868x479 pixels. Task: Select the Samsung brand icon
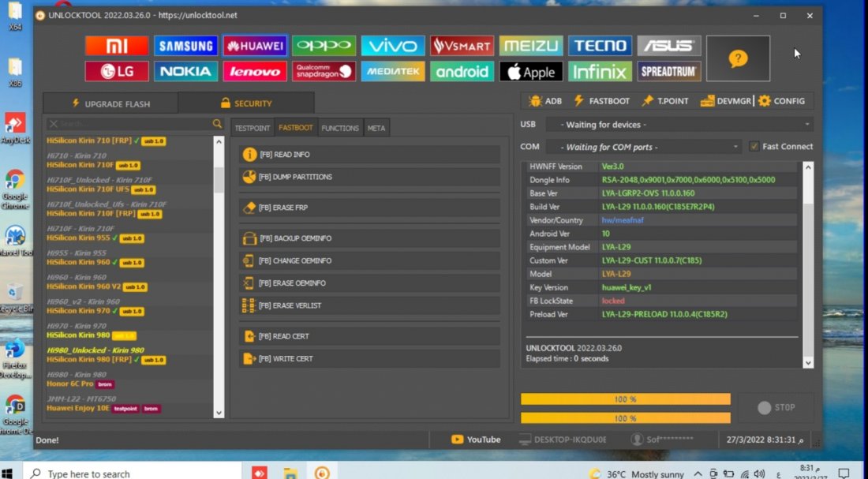point(185,46)
